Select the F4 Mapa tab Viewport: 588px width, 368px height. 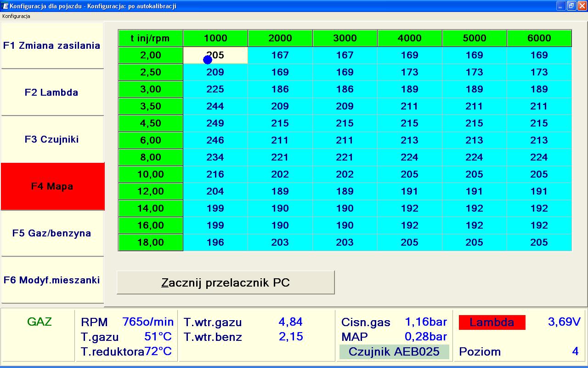pyautogui.click(x=52, y=186)
